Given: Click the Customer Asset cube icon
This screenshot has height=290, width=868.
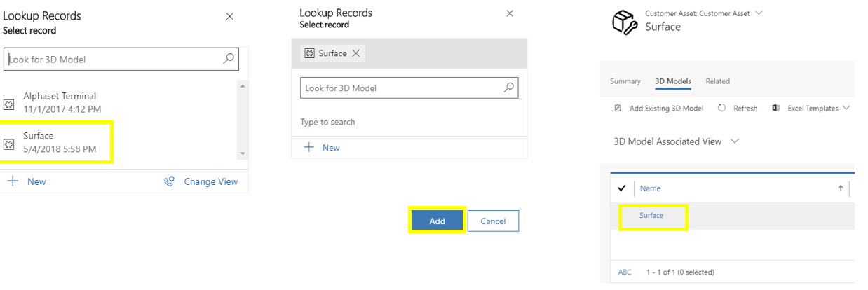Looking at the screenshot, I should pos(623,22).
